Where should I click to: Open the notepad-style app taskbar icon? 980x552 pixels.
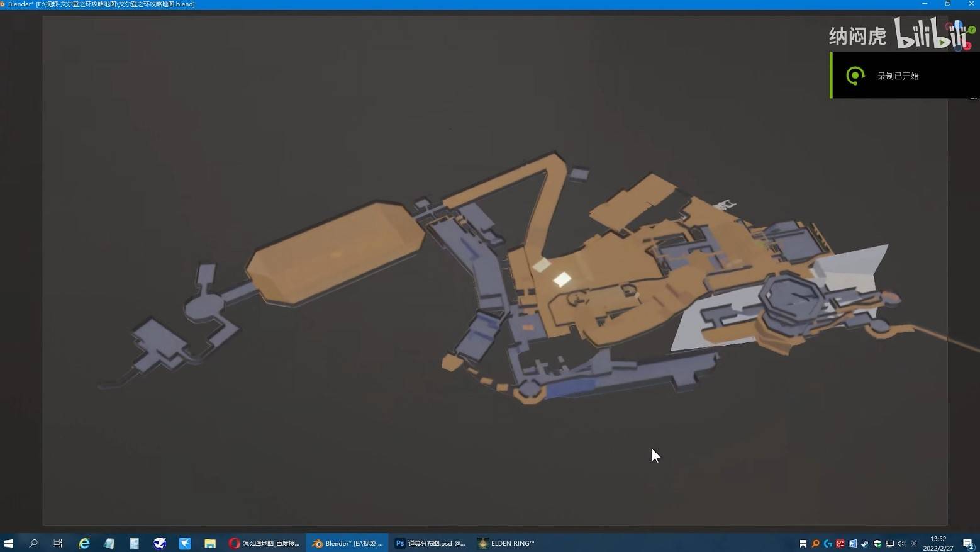(x=109, y=543)
